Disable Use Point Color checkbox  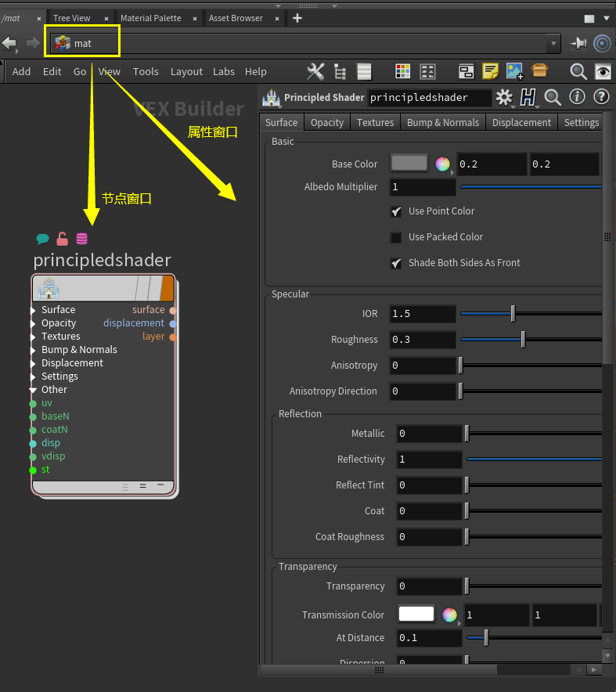(396, 211)
